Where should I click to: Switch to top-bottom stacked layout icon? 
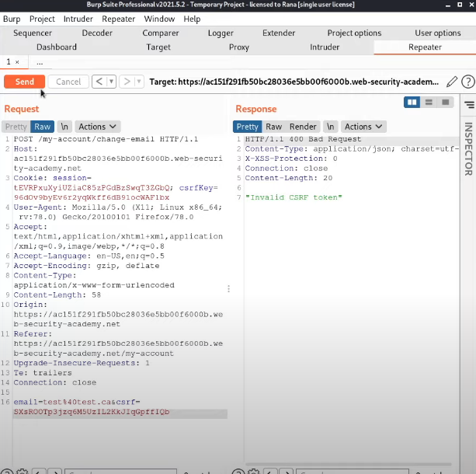pos(429,102)
